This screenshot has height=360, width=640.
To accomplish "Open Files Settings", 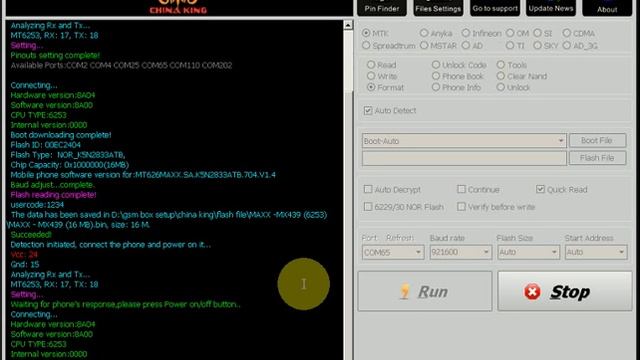I will pyautogui.click(x=438, y=8).
